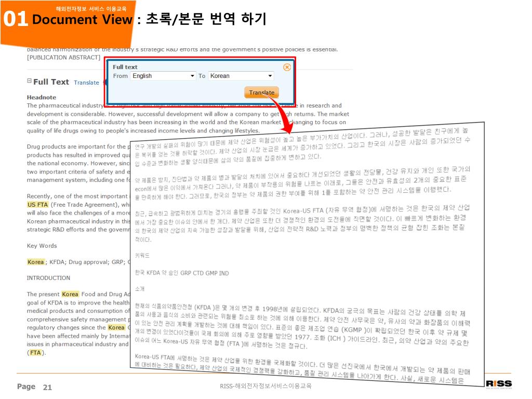532x399 pixels.
Task: Click the '키워드' heading in translated text
Action: (x=142, y=255)
